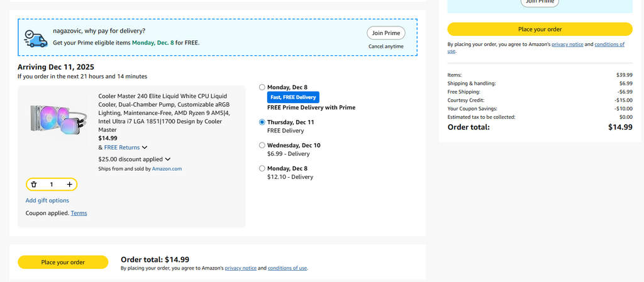The height and width of the screenshot is (282, 644).
Task: Expand the FREE Returns chevron
Action: 145,148
